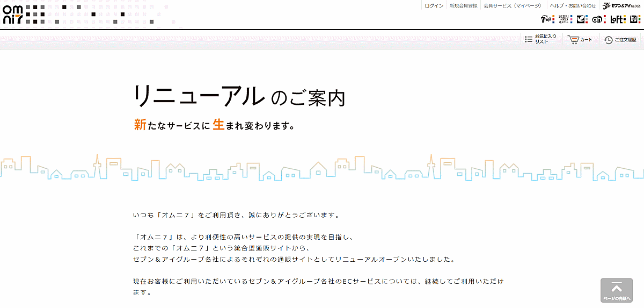Screen dimensions: 644x308
Task: Click the order history clock icon
Action: click(608, 40)
